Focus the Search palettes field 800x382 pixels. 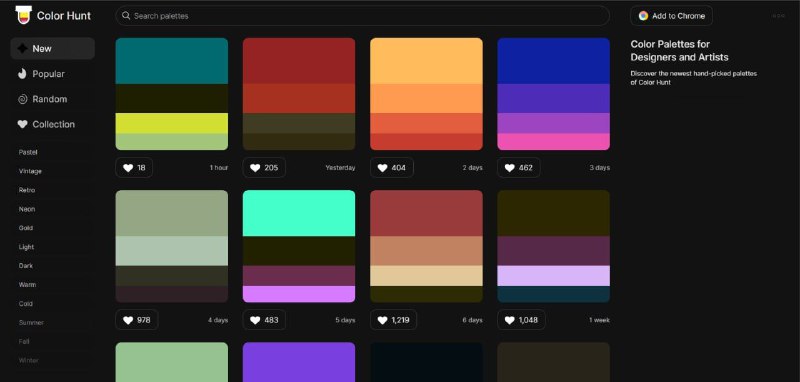pyautogui.click(x=362, y=16)
